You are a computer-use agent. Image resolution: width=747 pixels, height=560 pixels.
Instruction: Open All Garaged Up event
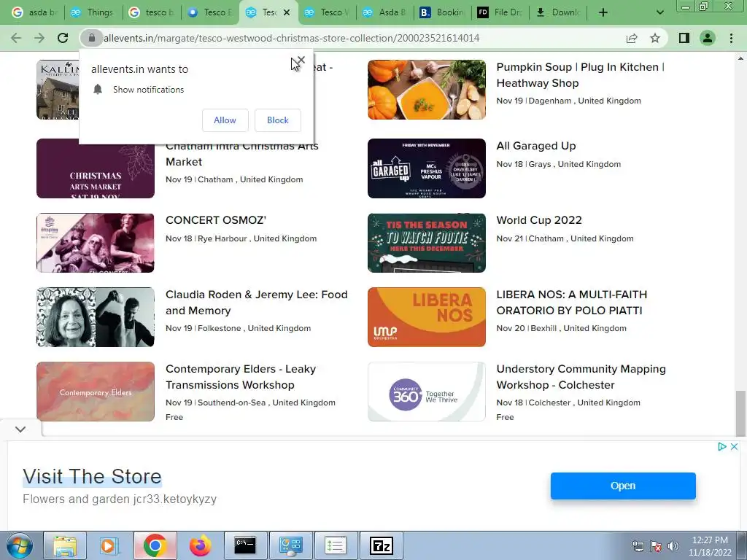[x=536, y=146]
